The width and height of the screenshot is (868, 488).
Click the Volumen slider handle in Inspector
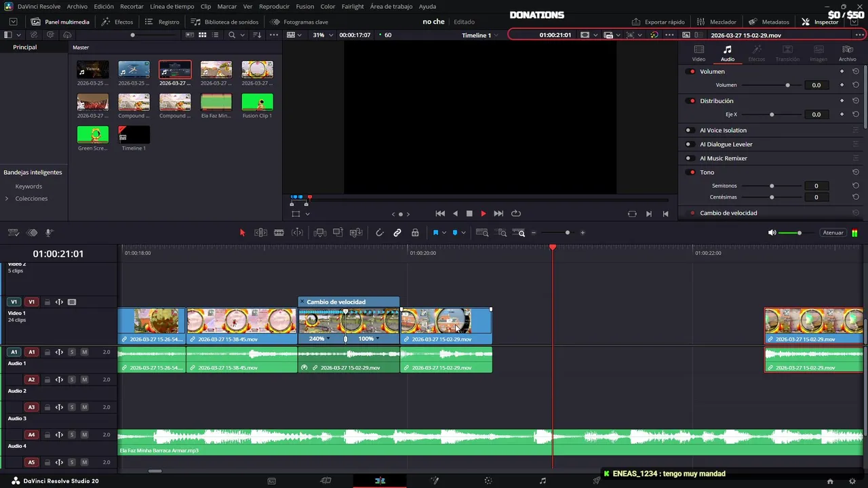click(787, 85)
